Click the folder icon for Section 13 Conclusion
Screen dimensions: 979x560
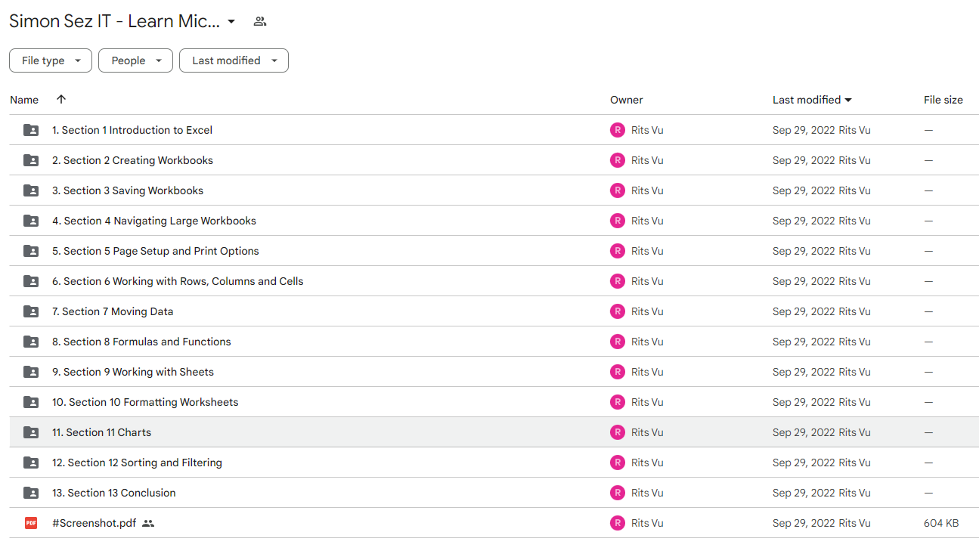tap(31, 493)
